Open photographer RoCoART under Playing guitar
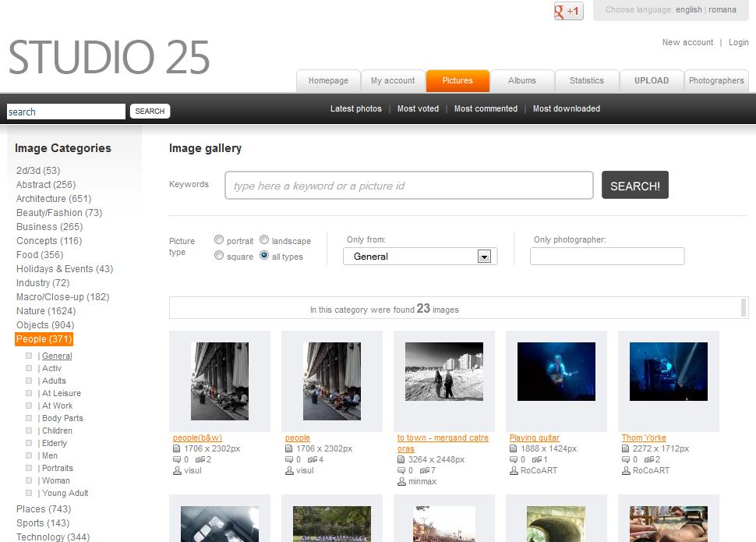 [x=539, y=470]
